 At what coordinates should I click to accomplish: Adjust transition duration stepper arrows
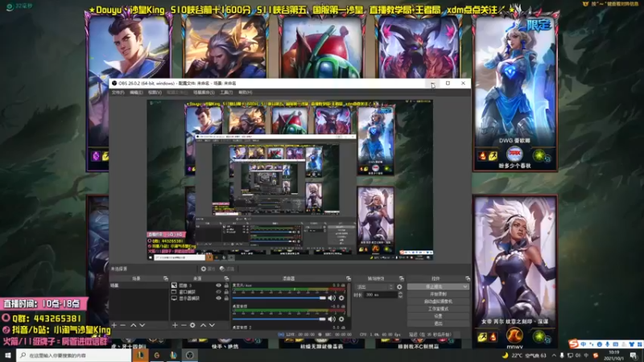tap(400, 294)
